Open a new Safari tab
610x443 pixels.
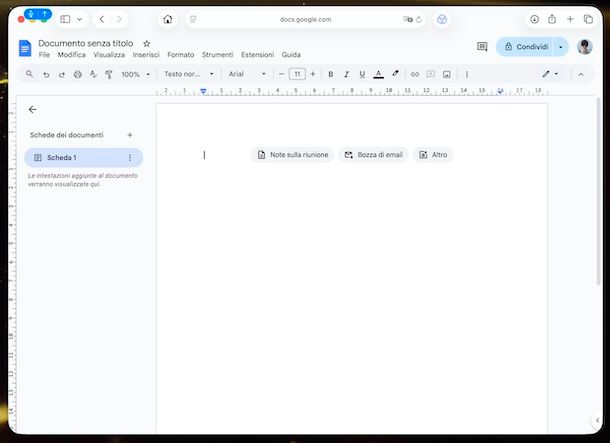[x=570, y=19]
